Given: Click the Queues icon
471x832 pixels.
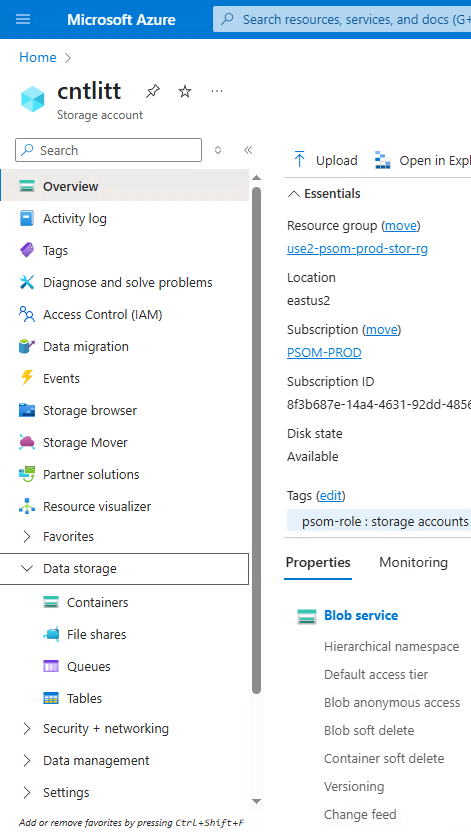Looking at the screenshot, I should (x=51, y=666).
